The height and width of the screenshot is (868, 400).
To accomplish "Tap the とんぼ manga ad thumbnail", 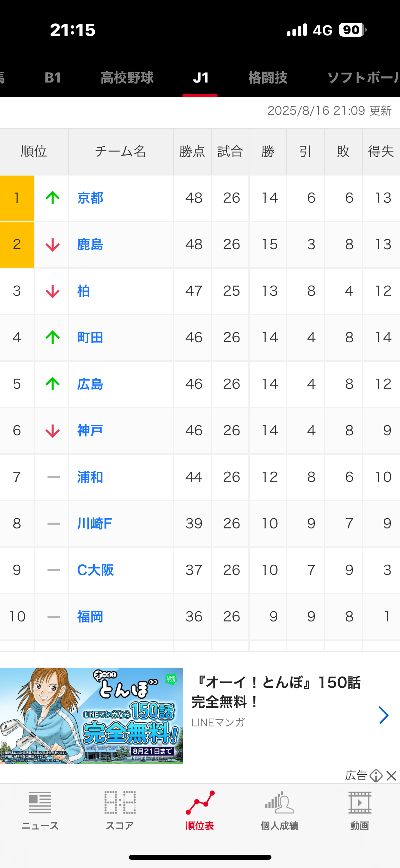I will point(92,716).
